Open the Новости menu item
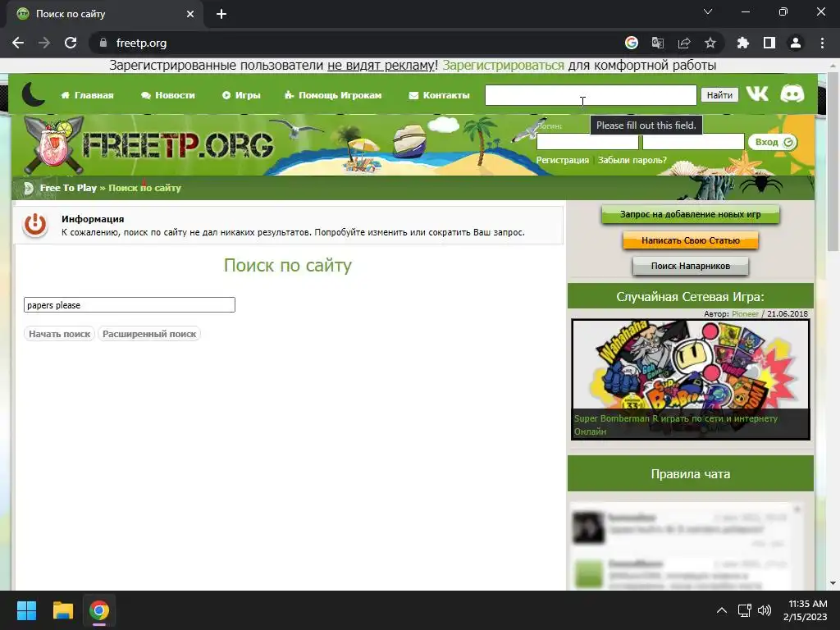 pyautogui.click(x=168, y=95)
